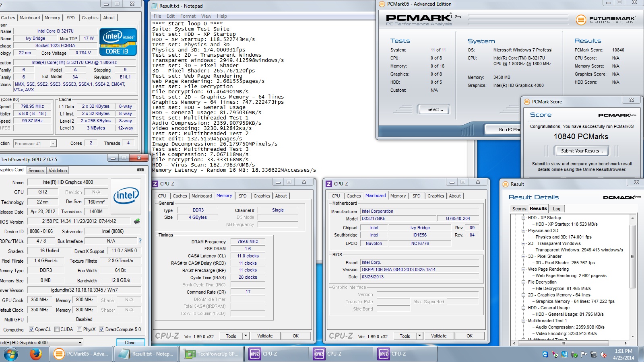Collapse the Physics and 3D tree node
Image resolution: width=644 pixels, height=362 pixels.
[524, 230]
